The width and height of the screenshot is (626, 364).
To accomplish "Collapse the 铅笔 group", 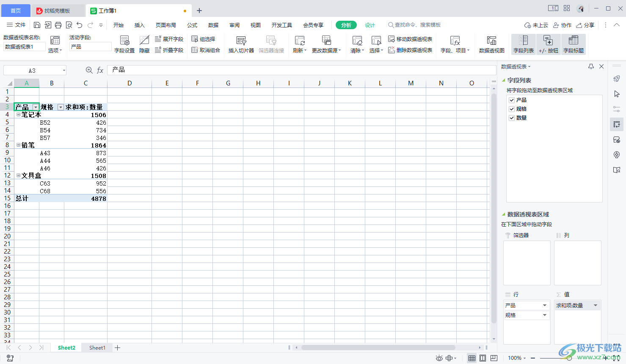I will pos(18,145).
